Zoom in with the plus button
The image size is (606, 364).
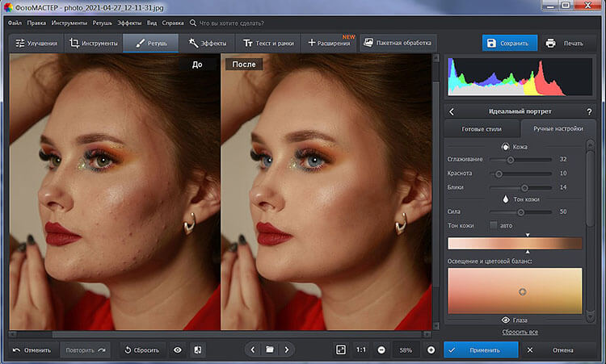tap(431, 350)
